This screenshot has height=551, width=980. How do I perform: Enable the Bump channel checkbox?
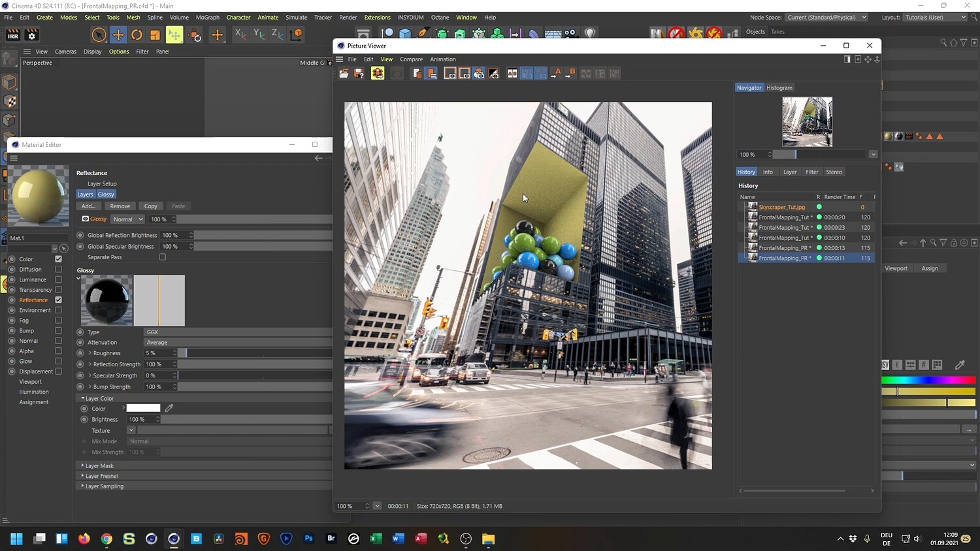pyautogui.click(x=58, y=330)
